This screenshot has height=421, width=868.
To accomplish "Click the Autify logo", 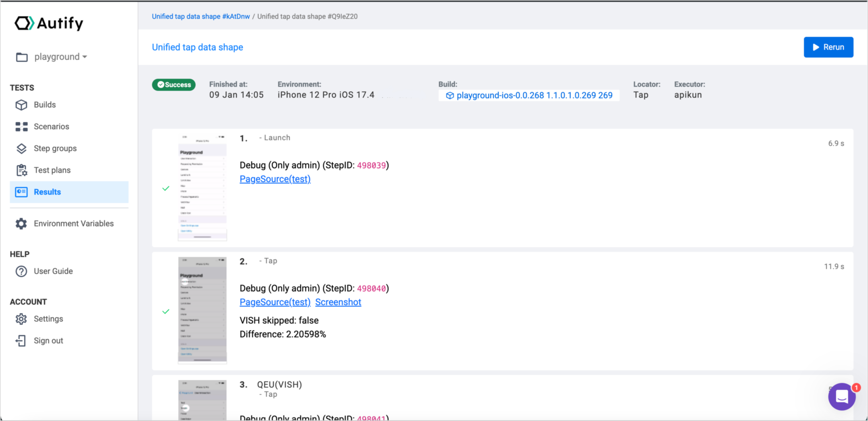I will [49, 23].
